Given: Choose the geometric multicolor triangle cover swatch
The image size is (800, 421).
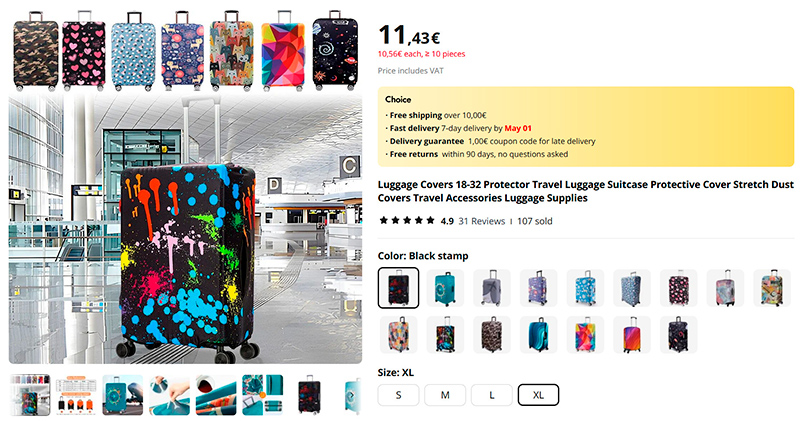Looking at the screenshot, I should 585,335.
